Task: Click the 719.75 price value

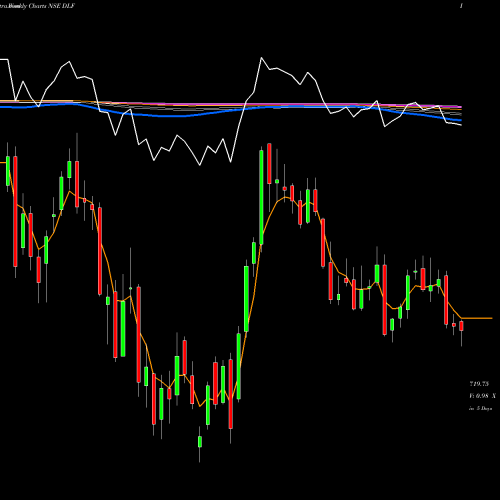Action: (x=479, y=384)
